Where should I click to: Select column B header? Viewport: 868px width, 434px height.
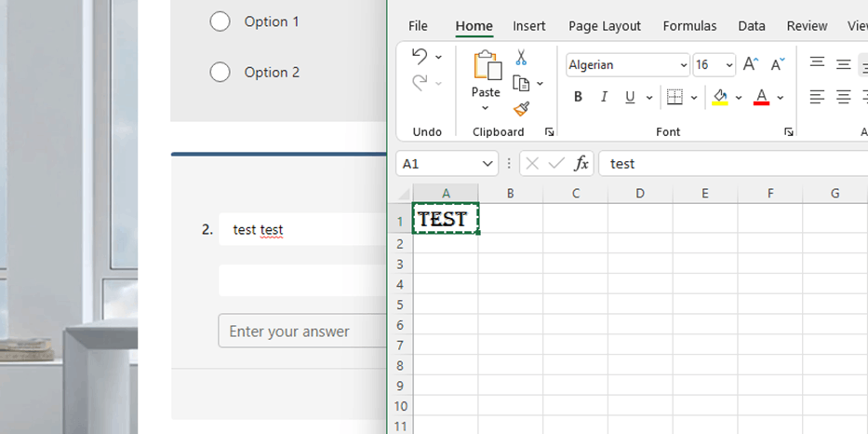(x=511, y=194)
